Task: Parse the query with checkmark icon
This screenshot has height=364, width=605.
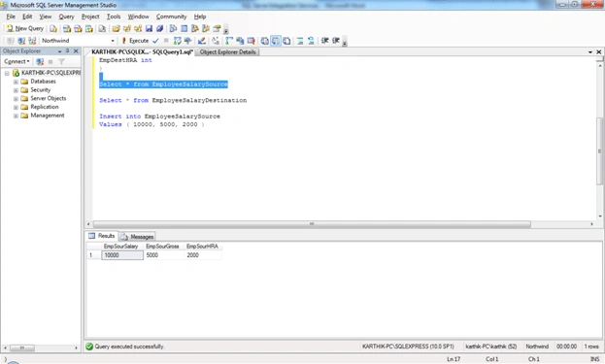Action: (x=155, y=41)
